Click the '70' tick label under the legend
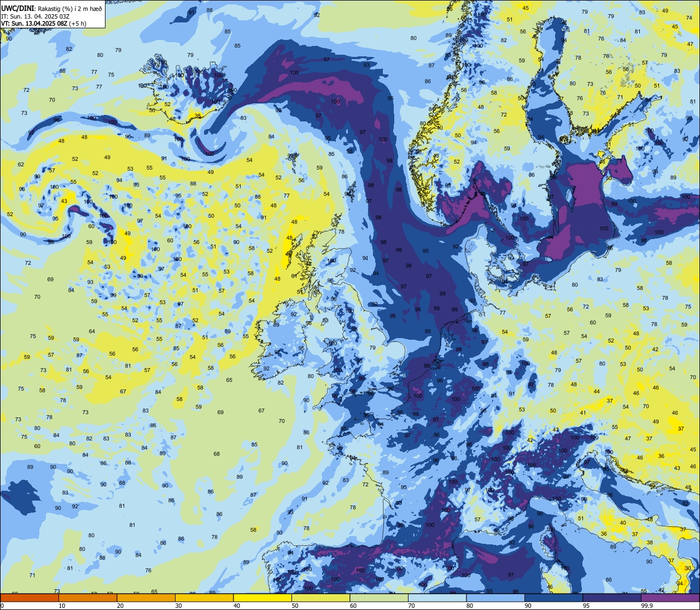The image size is (700, 610). (x=412, y=606)
